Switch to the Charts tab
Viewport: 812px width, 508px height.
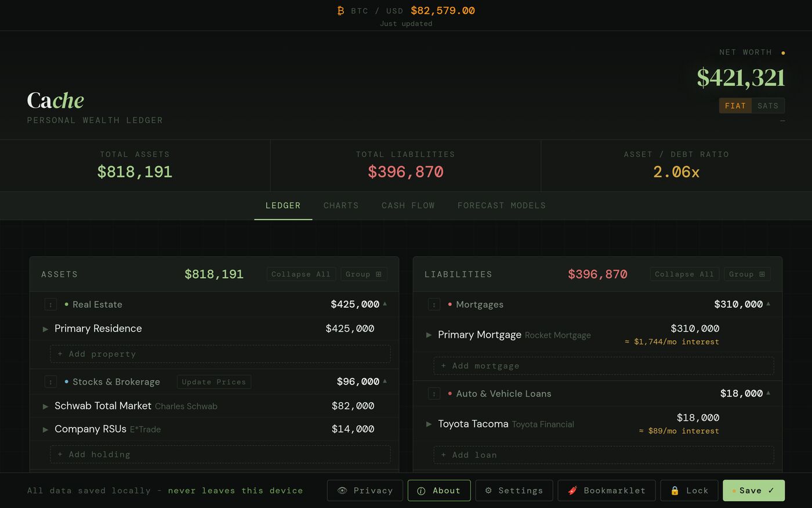[341, 206]
